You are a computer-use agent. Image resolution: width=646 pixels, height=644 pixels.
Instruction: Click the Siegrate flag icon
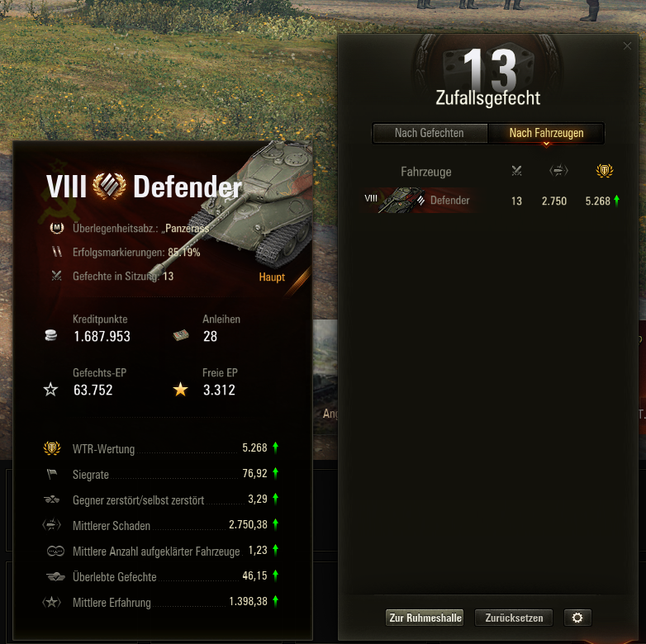pos(52,474)
